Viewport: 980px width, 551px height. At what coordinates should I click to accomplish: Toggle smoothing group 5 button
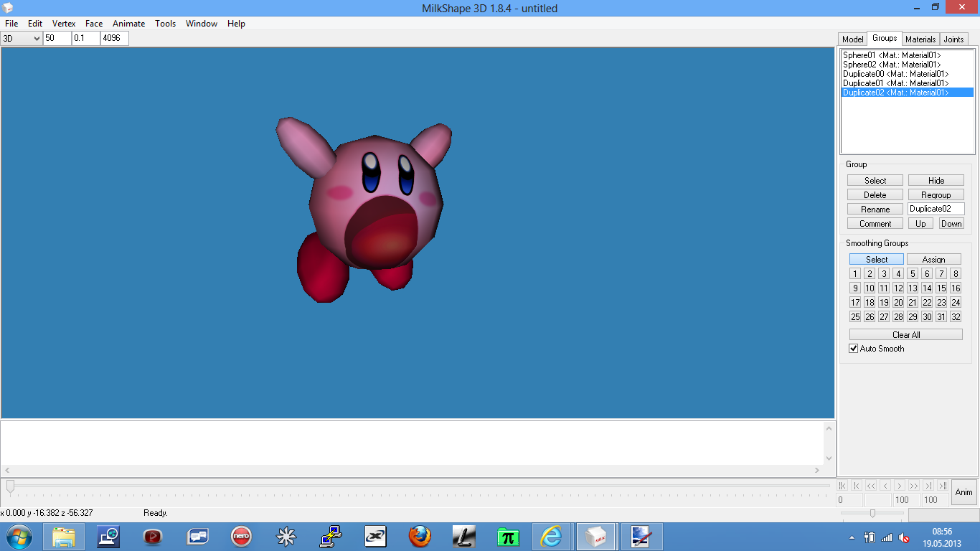[x=913, y=273]
